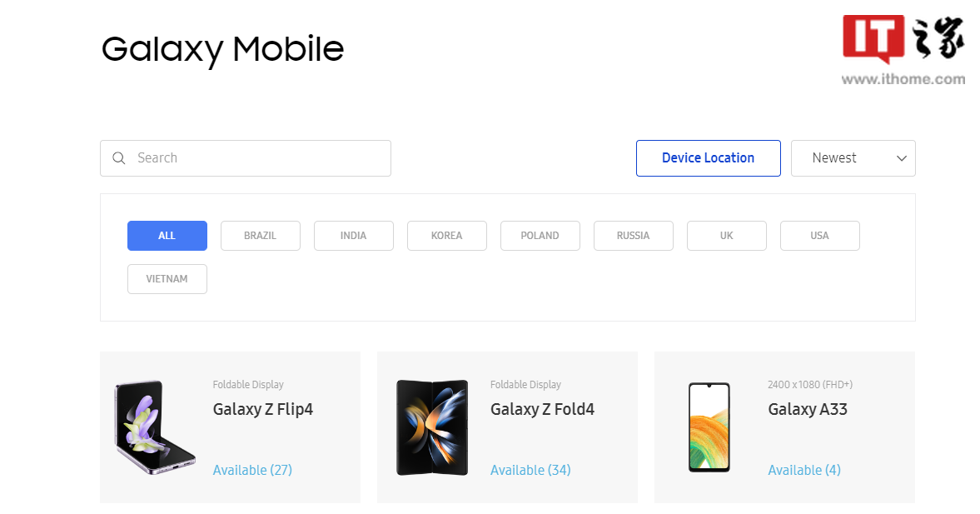Viewport: 980px width, 514px height.
Task: Select the UK region button
Action: click(726, 236)
